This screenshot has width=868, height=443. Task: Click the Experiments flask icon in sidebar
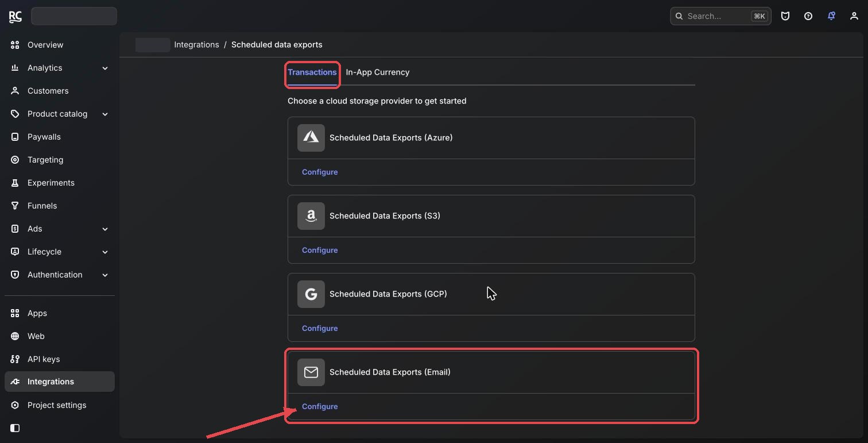(x=15, y=183)
